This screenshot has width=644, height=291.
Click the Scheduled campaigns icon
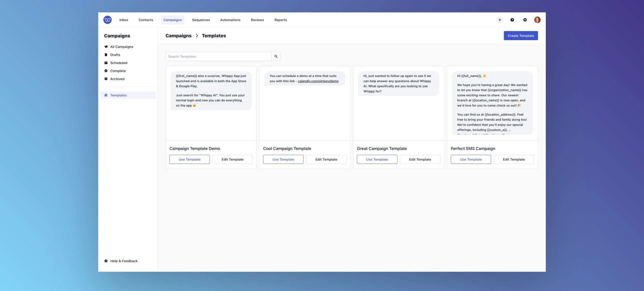point(106,63)
